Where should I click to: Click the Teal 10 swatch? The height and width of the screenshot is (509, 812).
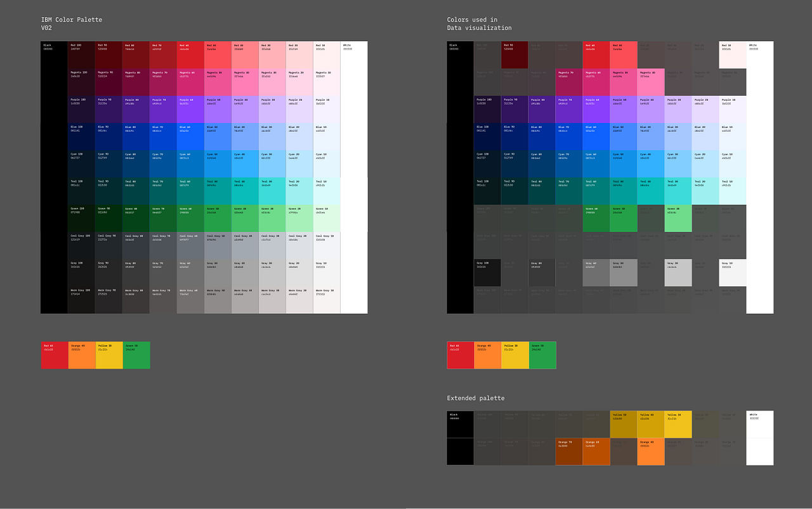coord(325,191)
